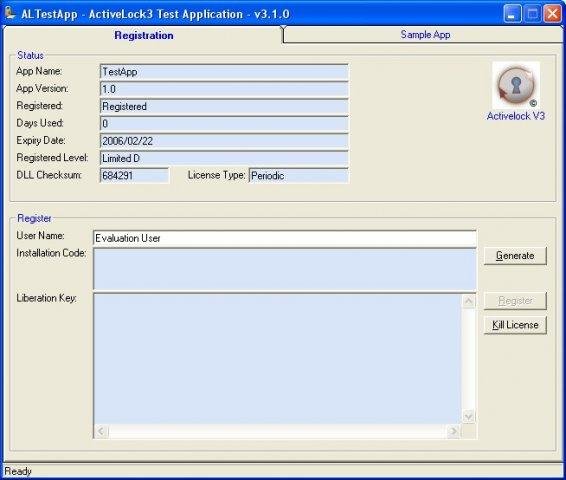566x480 pixels.
Task: Click the ALTestApp title bar icon
Action: (10, 13)
